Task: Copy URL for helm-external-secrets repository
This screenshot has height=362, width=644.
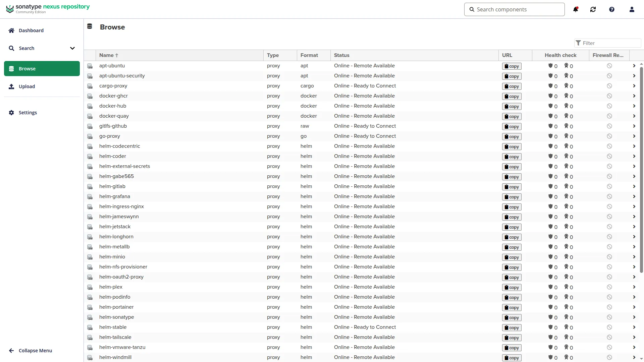Action: 512,167
